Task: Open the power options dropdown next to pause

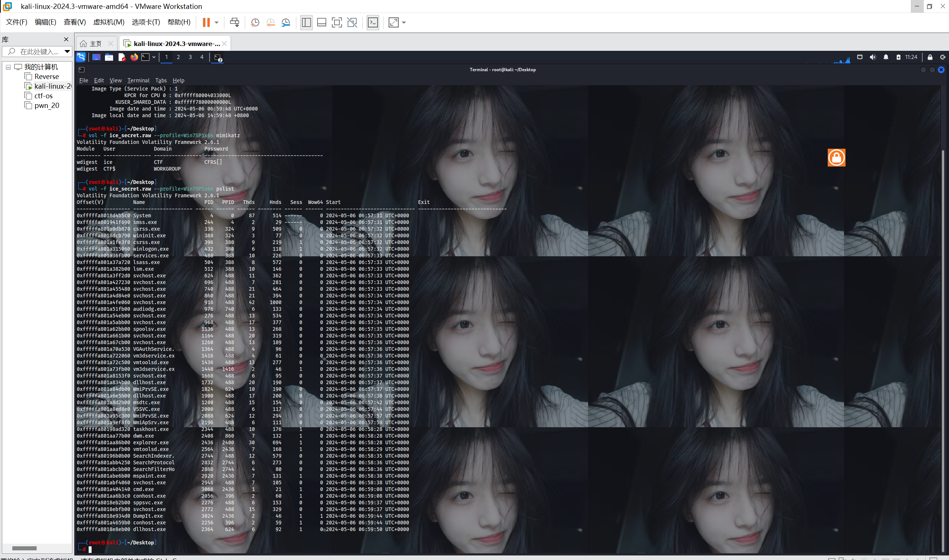Action: pyautogui.click(x=217, y=22)
